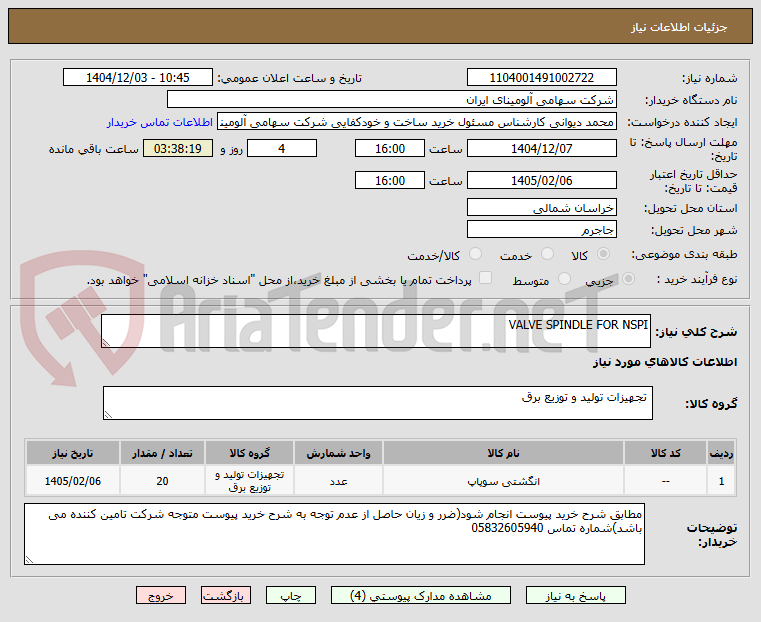
Task: Click the remaining time field 03:38:19
Action: 178,148
